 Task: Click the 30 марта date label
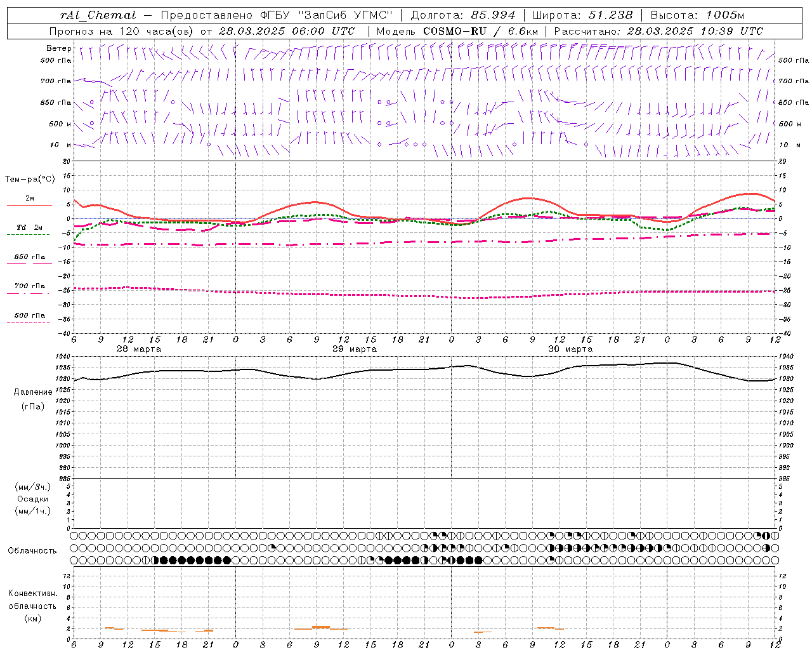point(570,349)
